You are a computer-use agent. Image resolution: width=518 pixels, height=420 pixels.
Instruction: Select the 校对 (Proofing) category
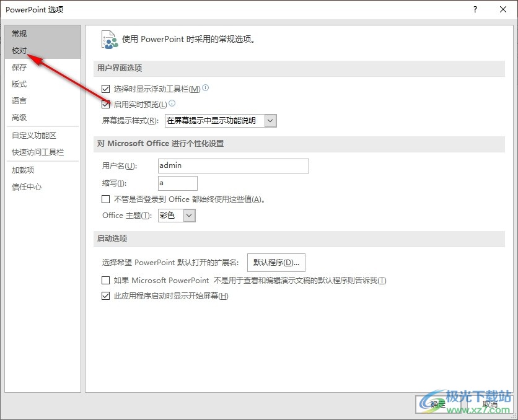point(20,50)
